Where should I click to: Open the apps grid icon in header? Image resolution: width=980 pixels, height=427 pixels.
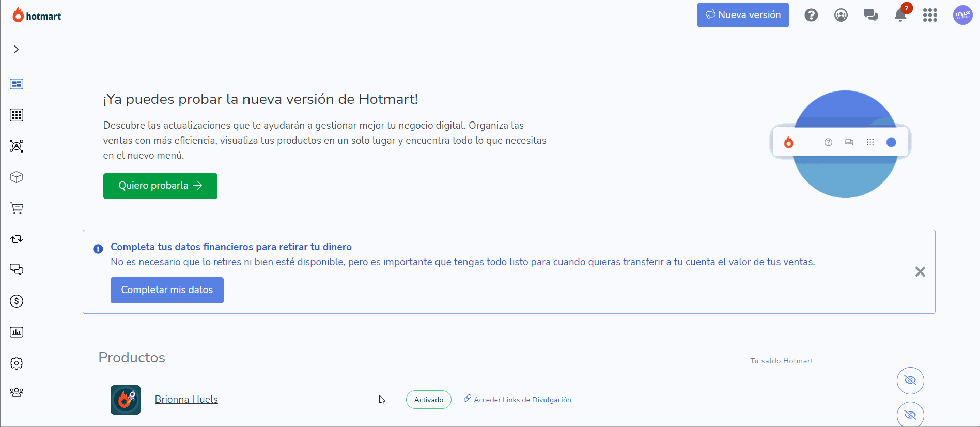click(930, 15)
